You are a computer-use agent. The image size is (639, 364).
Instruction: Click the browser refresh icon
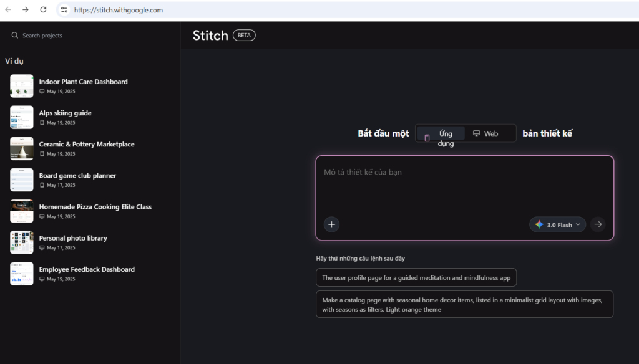(x=42, y=10)
